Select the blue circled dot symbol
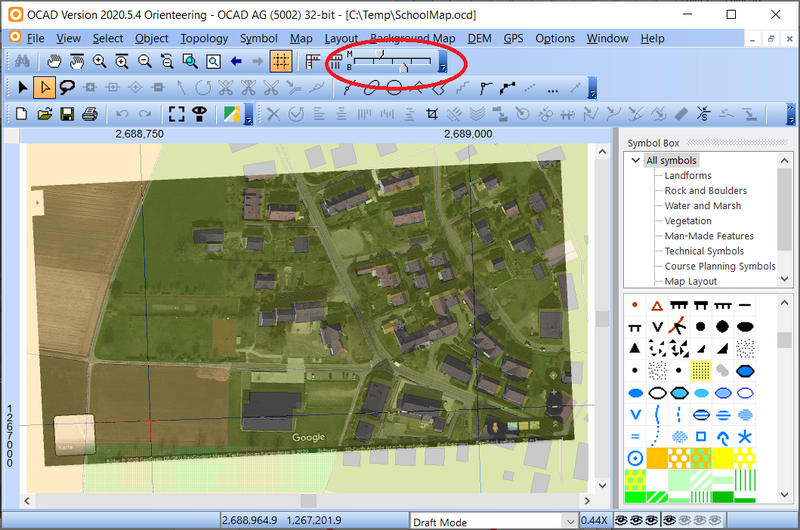This screenshot has height=530, width=800. click(x=635, y=458)
